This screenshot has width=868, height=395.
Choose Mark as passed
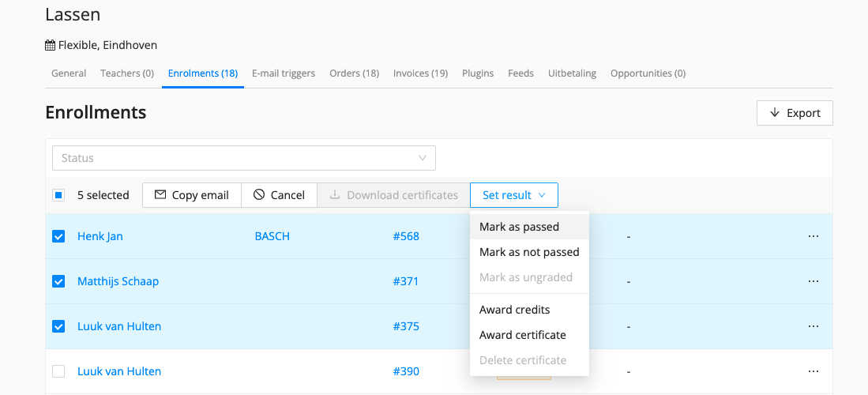click(529, 227)
